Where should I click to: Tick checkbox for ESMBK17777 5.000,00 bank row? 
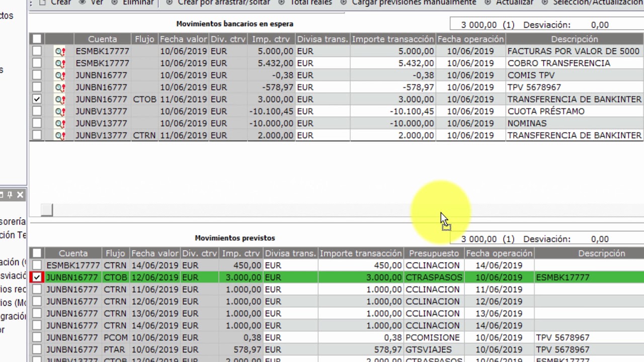pyautogui.click(x=37, y=51)
